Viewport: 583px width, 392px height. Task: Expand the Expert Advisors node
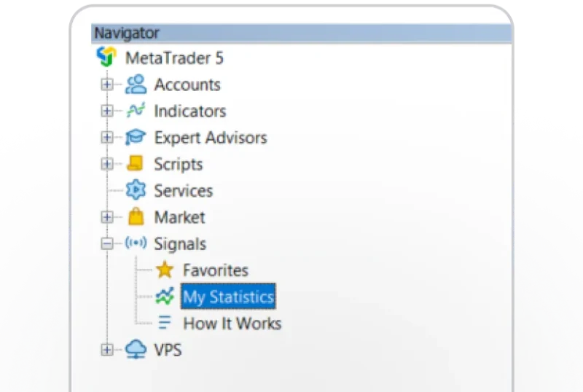[x=107, y=138]
